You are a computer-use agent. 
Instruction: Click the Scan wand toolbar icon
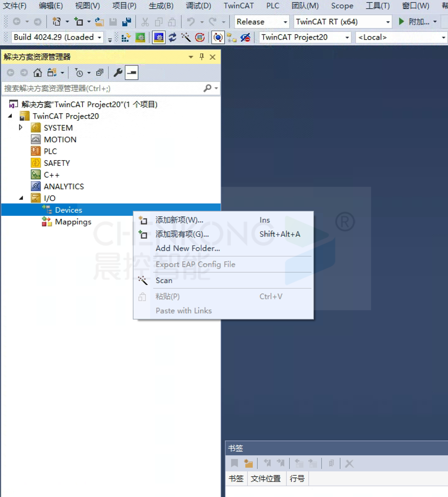(x=186, y=37)
